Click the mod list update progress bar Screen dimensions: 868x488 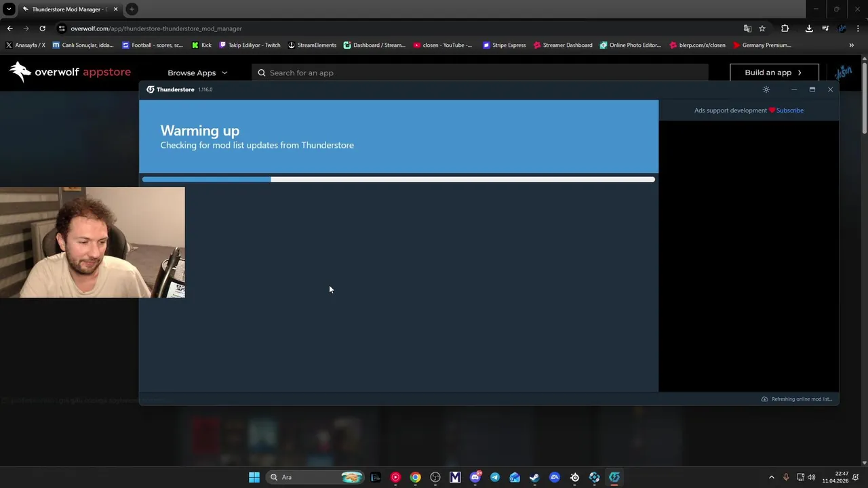coord(399,180)
